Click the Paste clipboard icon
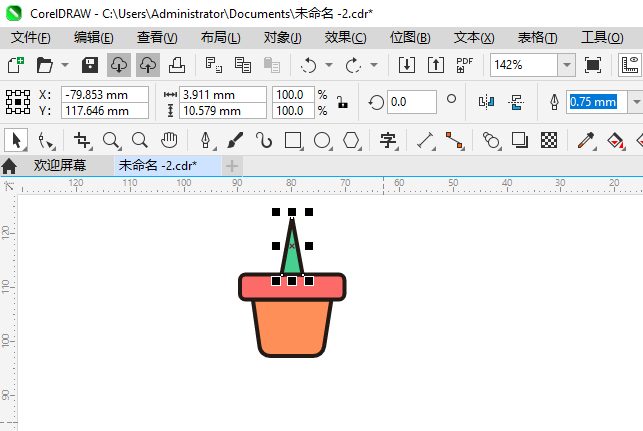 point(271,65)
